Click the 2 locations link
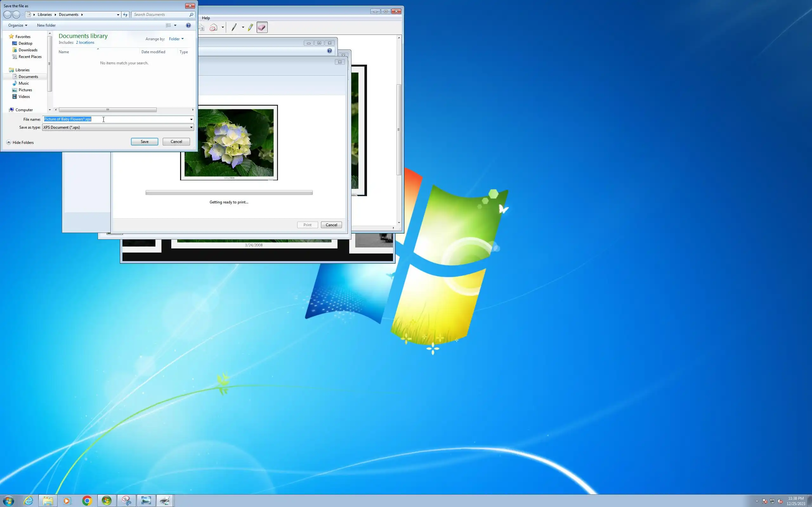The height and width of the screenshot is (507, 812). pos(85,42)
